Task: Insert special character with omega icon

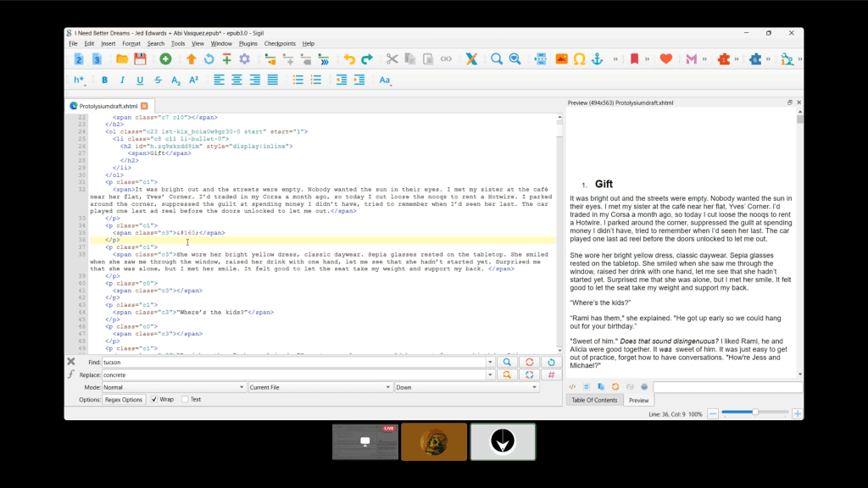Action: pos(580,59)
